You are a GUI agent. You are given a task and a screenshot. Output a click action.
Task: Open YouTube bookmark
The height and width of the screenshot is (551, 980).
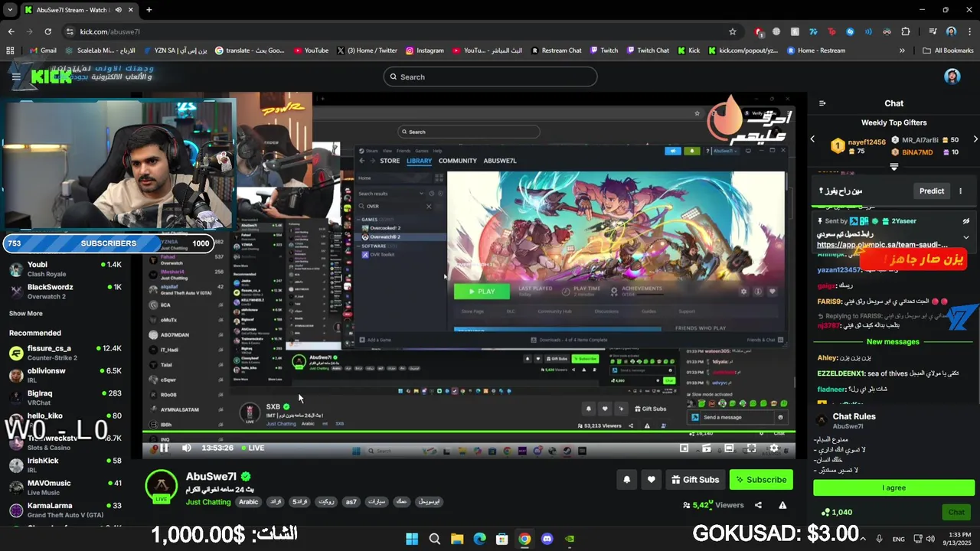[x=310, y=51]
